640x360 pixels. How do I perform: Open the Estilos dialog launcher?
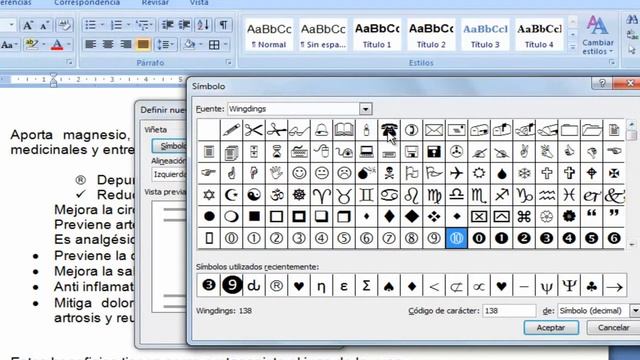tap(611, 62)
